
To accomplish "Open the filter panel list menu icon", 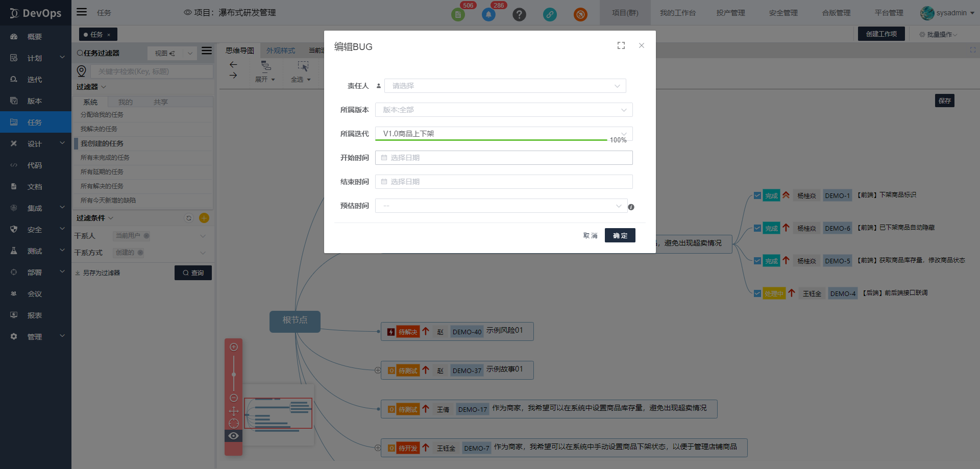I will (207, 51).
